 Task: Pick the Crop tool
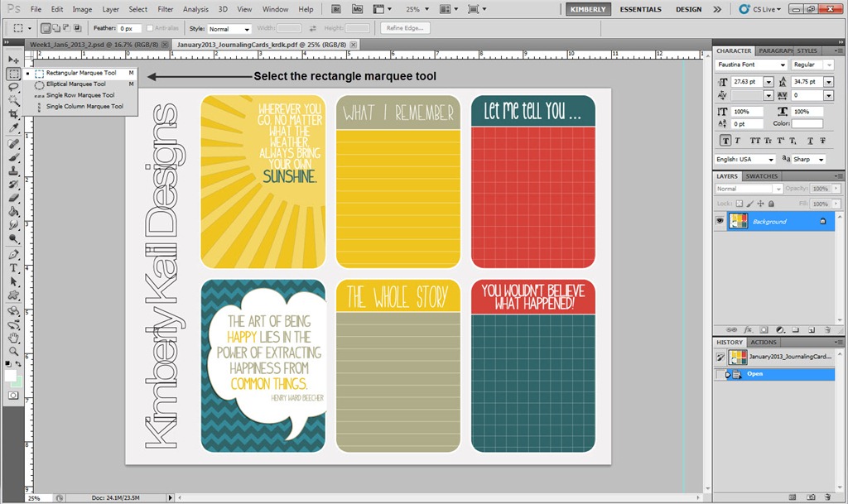(14, 114)
